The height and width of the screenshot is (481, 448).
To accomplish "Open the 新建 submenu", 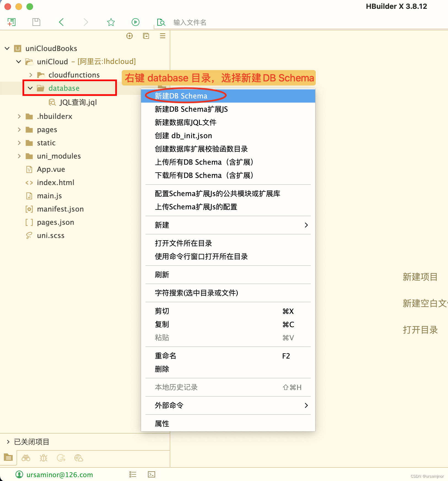I will [x=228, y=225].
